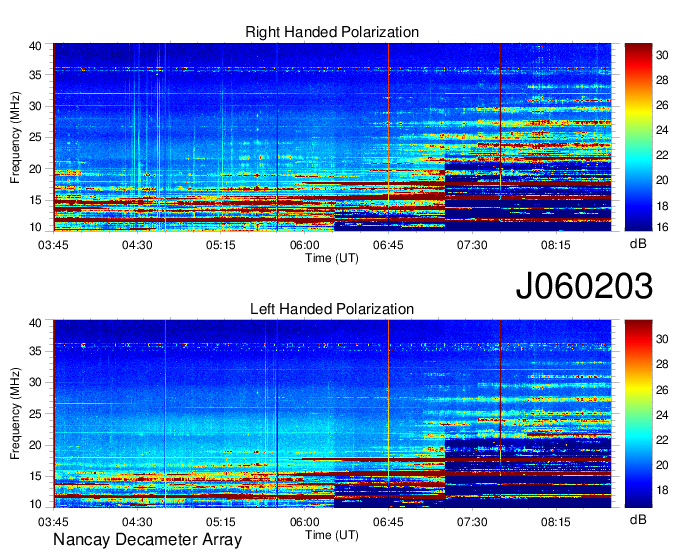Click the 07:30 time tick of Right Handed plot

(x=472, y=245)
